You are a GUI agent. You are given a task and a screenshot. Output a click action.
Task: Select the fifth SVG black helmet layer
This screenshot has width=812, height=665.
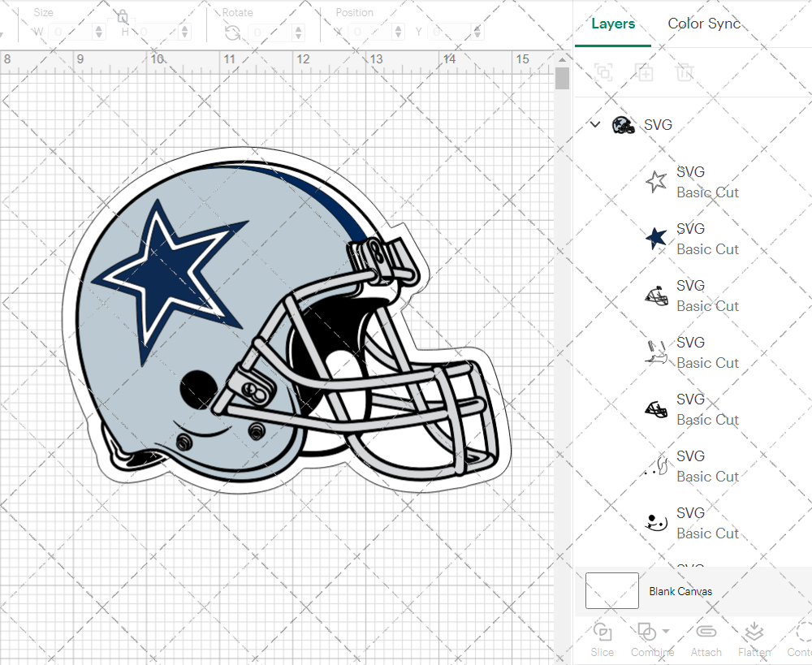[693, 410]
